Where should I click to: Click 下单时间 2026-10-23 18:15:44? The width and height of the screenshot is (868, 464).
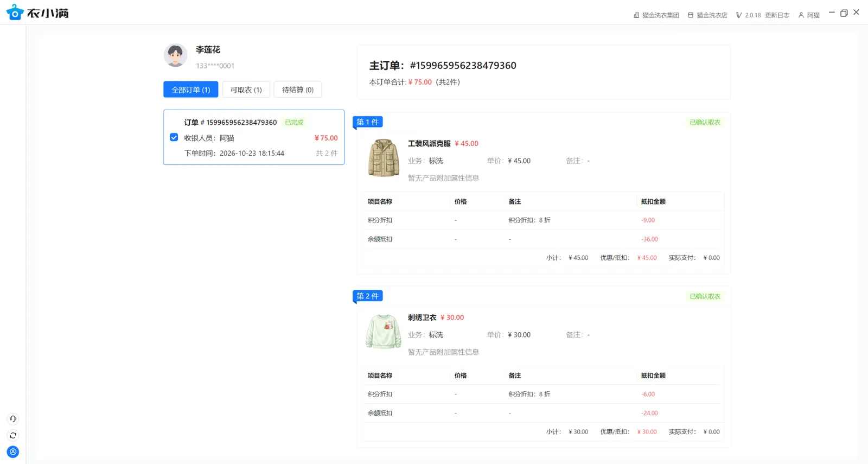pyautogui.click(x=234, y=153)
